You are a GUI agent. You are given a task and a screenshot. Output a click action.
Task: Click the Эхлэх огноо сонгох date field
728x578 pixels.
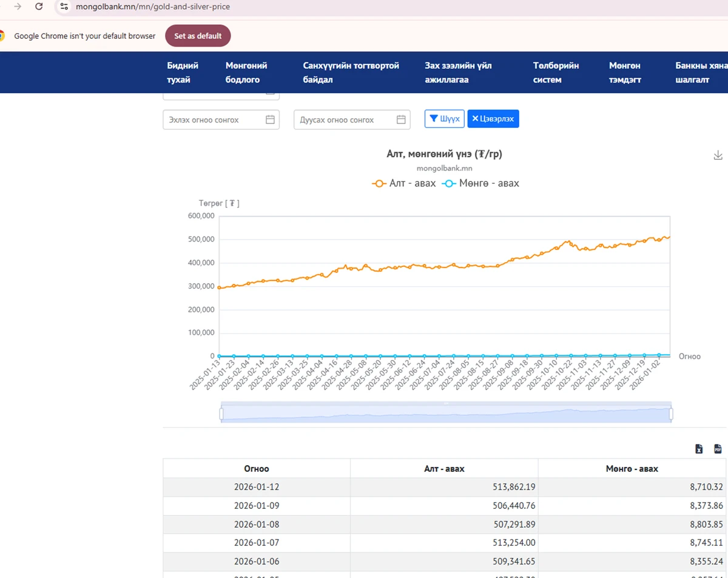tap(212, 119)
